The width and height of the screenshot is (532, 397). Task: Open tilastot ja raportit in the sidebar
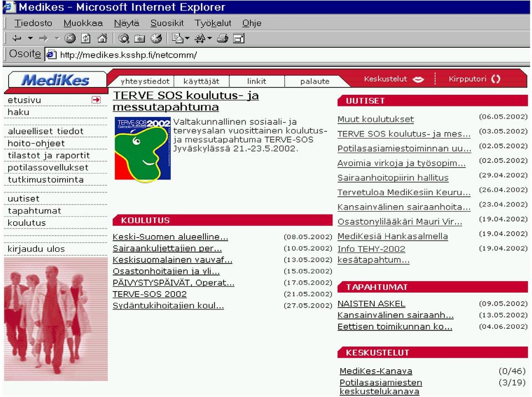click(x=49, y=156)
